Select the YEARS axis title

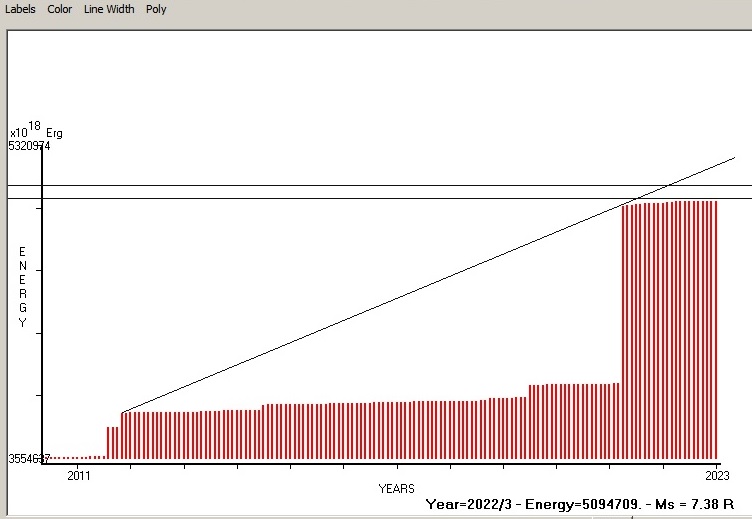point(397,489)
